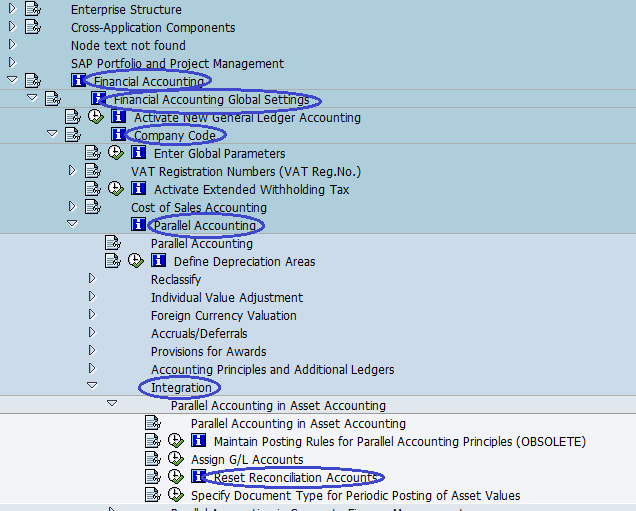Execute Activate New General Ledger Accounting activity
The height and width of the screenshot is (511, 636).
click(x=96, y=117)
